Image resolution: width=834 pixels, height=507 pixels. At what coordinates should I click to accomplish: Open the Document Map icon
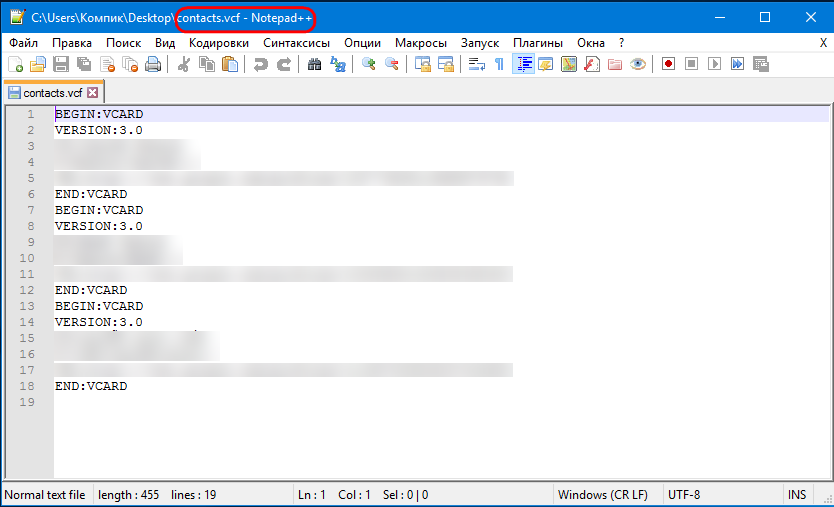(x=569, y=64)
